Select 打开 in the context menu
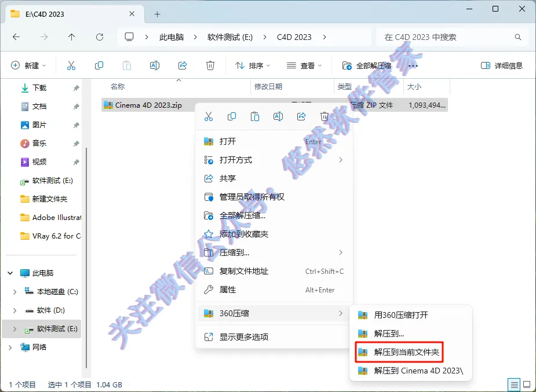Image resolution: width=536 pixels, height=392 pixels. pos(274,141)
